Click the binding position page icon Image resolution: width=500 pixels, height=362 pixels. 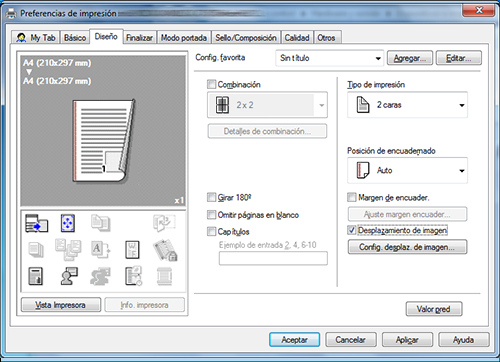(363, 170)
